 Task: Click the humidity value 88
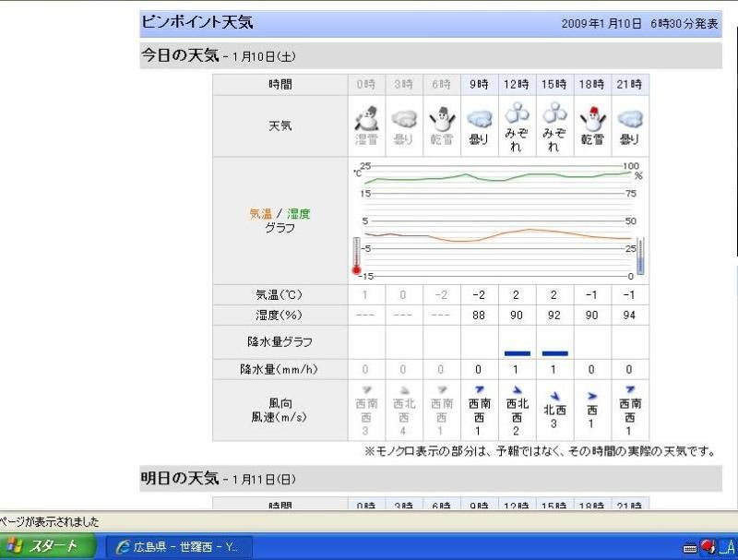[x=479, y=316]
